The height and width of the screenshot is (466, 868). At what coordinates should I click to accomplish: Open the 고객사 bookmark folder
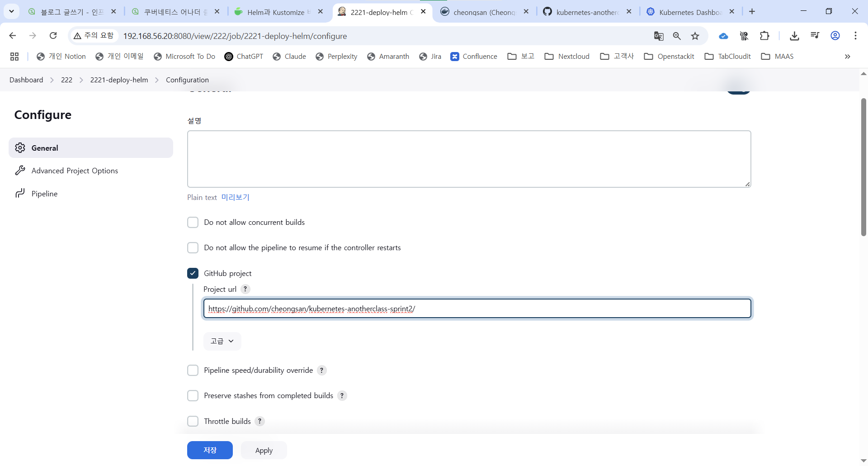tap(617, 57)
